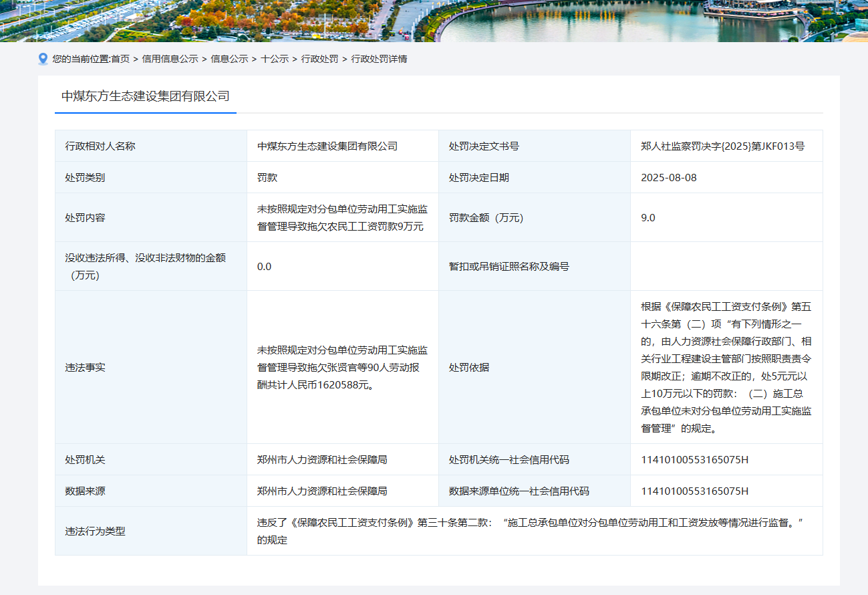
Task: Click the city lake banner image
Action: pos(434,21)
